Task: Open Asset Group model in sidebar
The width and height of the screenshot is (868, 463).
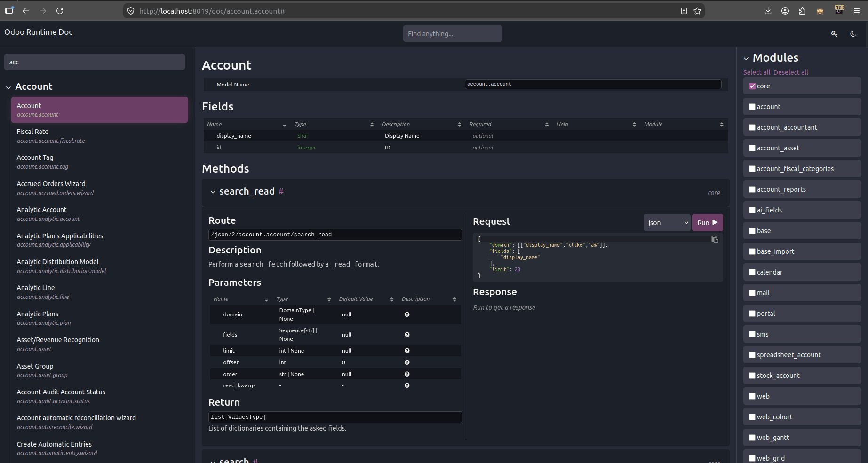Action: (x=99, y=370)
